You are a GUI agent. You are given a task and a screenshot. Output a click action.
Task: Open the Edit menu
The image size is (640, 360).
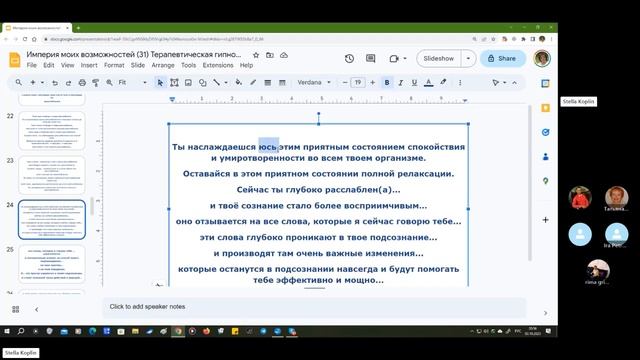pos(49,65)
